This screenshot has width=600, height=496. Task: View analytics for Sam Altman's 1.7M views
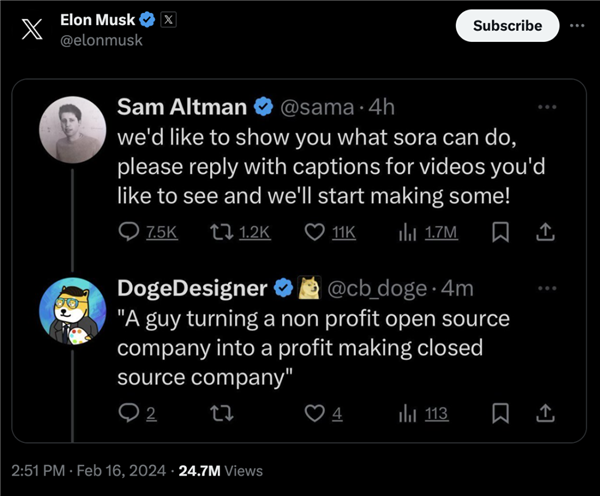(409, 232)
